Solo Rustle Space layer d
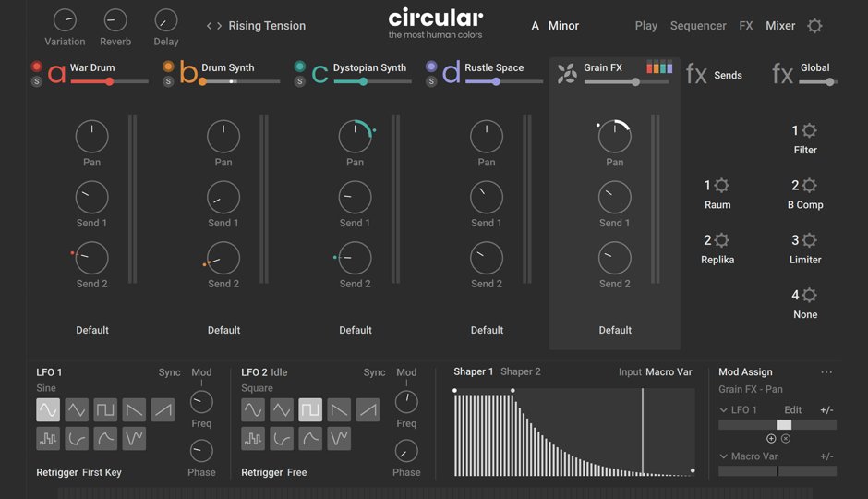Image resolution: width=868 pixels, height=499 pixels. [431, 81]
